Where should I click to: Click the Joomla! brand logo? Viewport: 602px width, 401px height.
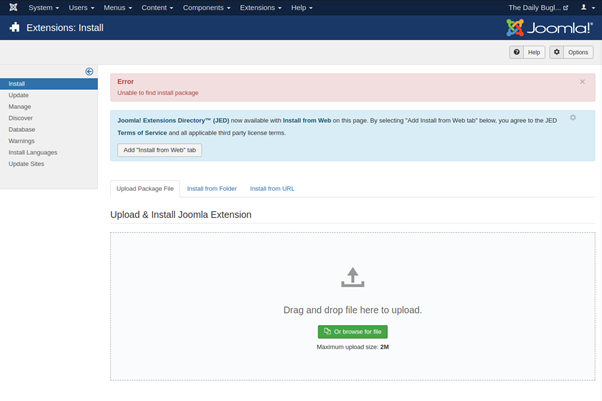point(549,28)
